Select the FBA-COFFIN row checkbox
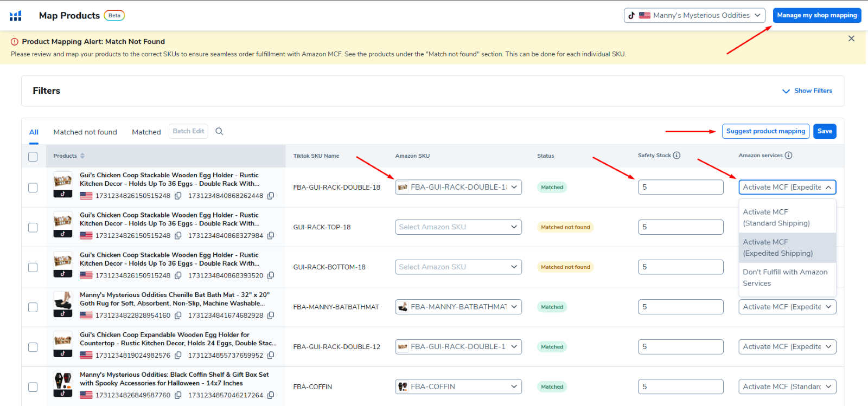Screen dimensions: 868x406 tap(33, 387)
